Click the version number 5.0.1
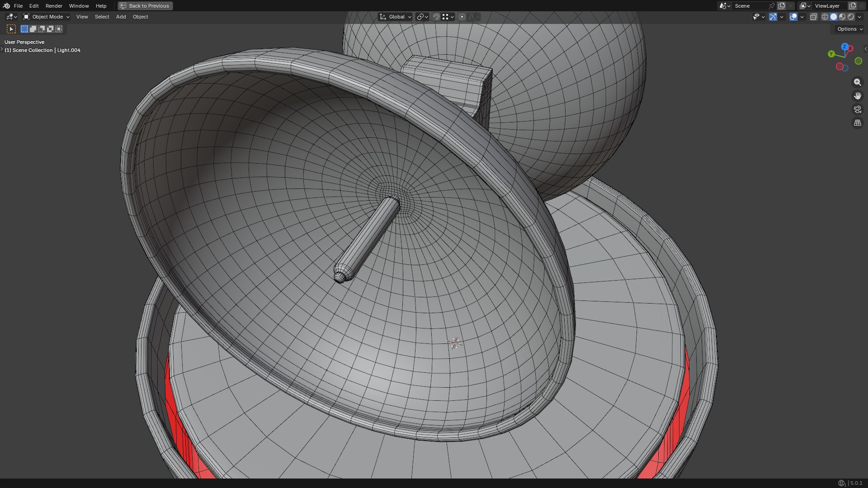Image resolution: width=868 pixels, height=488 pixels. 856,483
